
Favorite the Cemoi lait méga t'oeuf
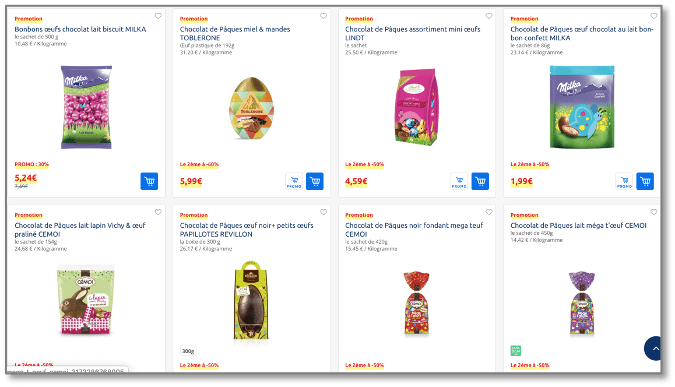(x=653, y=212)
